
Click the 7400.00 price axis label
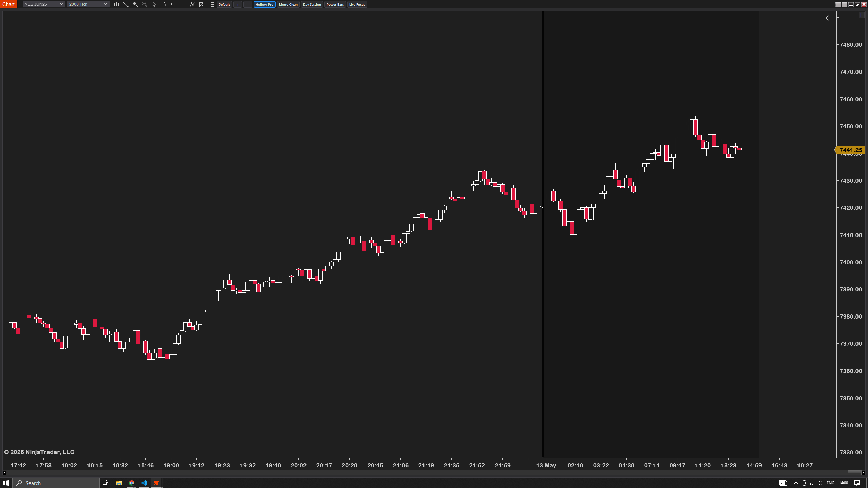[x=851, y=262]
